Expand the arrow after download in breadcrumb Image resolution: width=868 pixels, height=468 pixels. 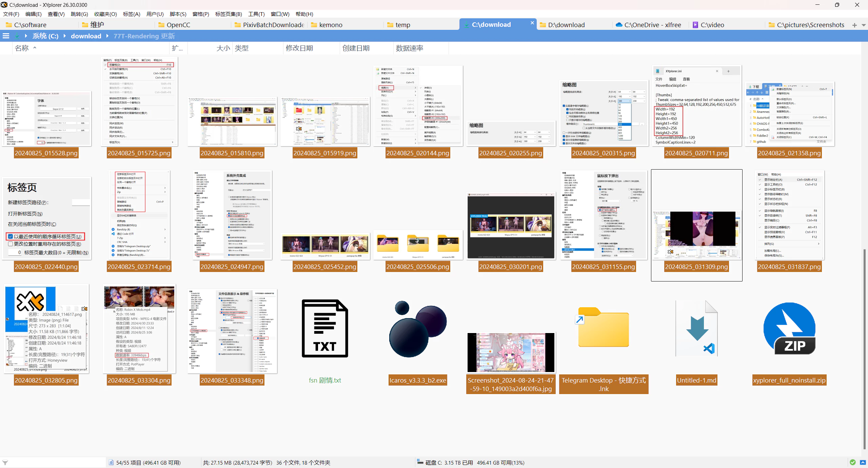tap(107, 36)
